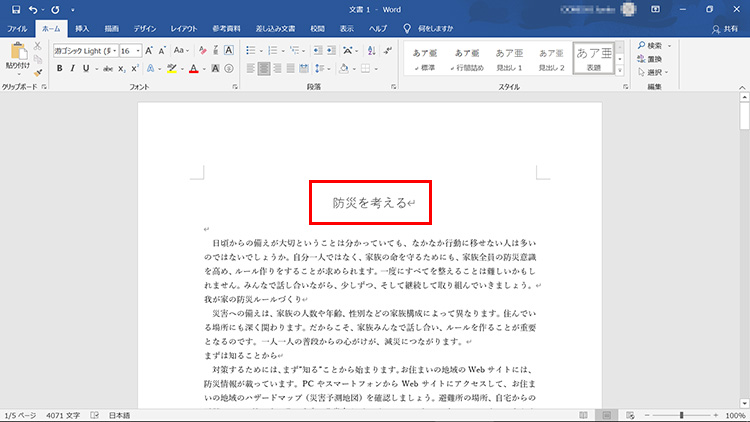
Task: Open the レイアウト ribbon tab
Action: coord(183,30)
